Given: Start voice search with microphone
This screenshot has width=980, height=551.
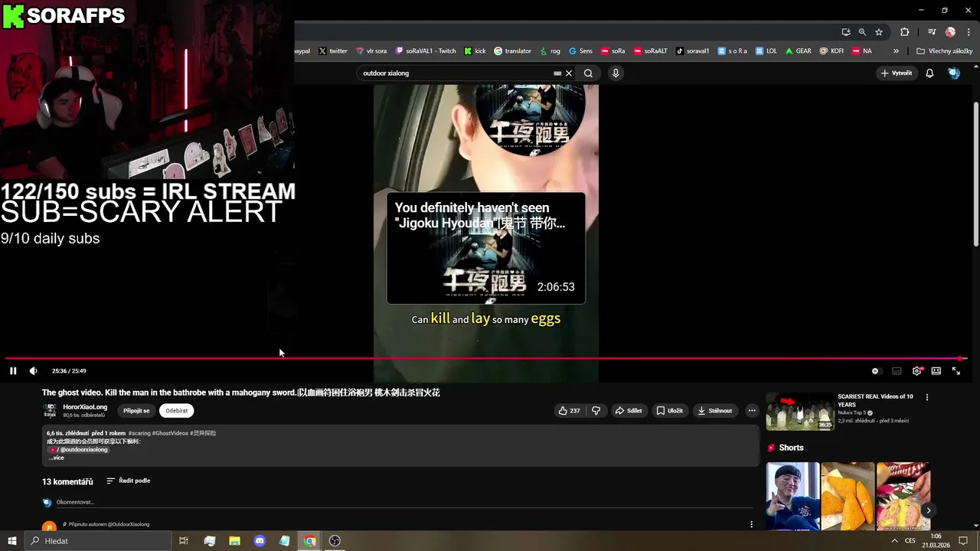Looking at the screenshot, I should tap(616, 73).
